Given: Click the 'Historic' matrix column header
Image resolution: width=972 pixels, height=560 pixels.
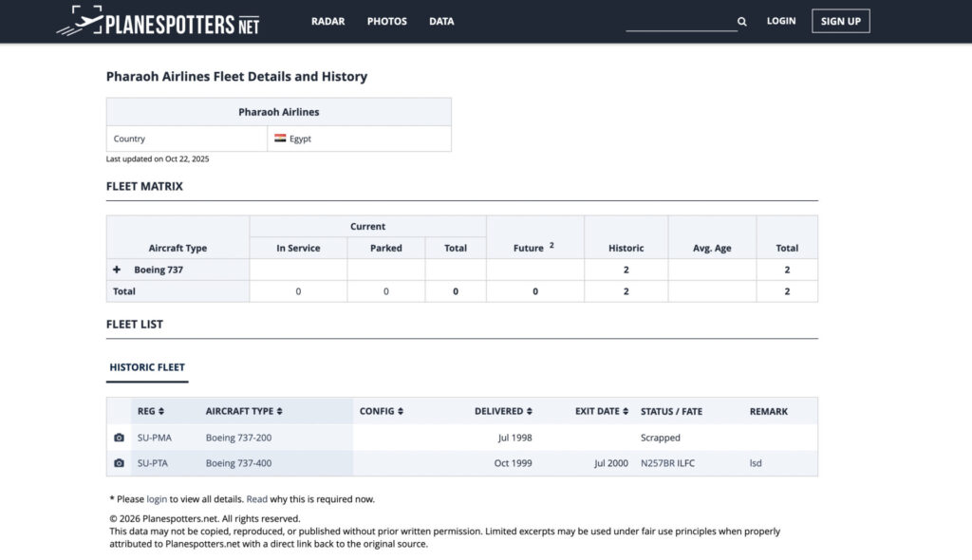Looking at the screenshot, I should point(626,248).
